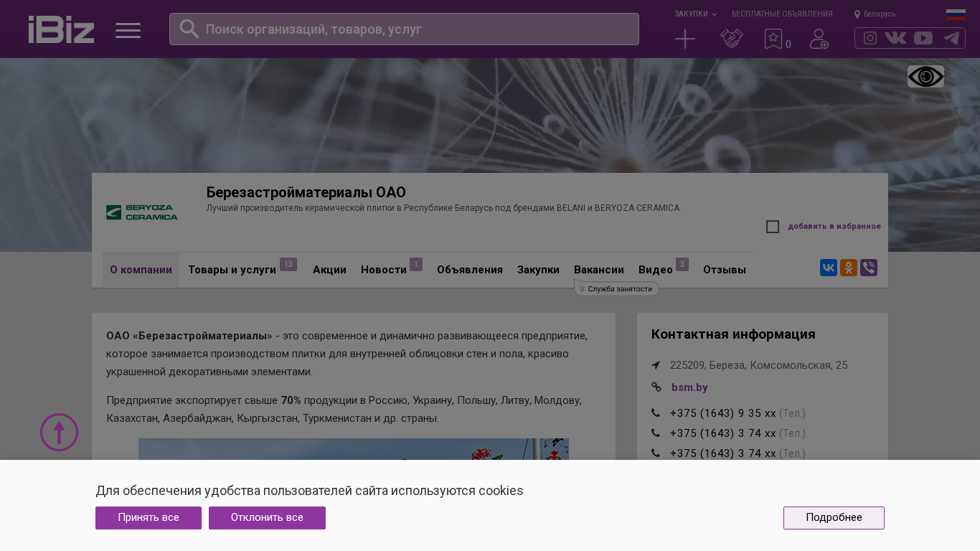The width and height of the screenshot is (980, 551).
Task: Expand the Закупки dropdown
Action: point(695,14)
